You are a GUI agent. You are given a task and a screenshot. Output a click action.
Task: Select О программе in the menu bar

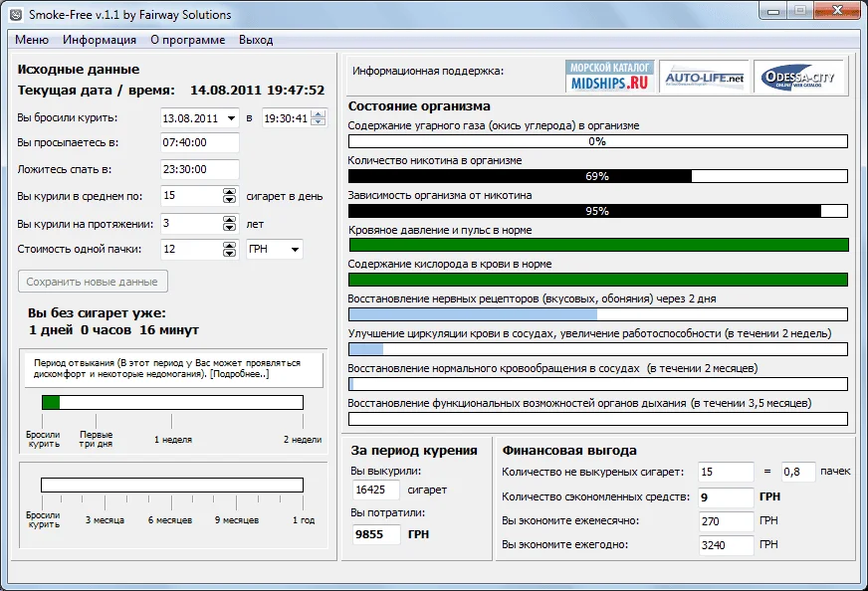pos(187,40)
